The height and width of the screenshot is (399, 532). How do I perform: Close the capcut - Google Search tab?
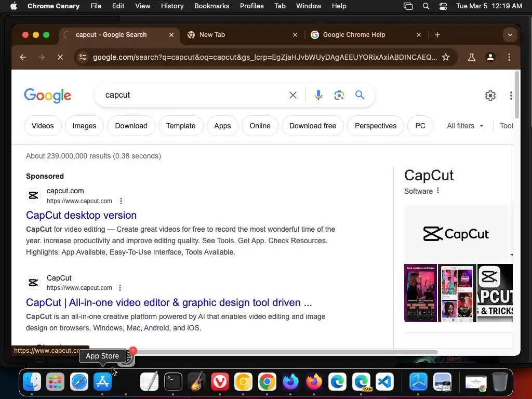(171, 35)
